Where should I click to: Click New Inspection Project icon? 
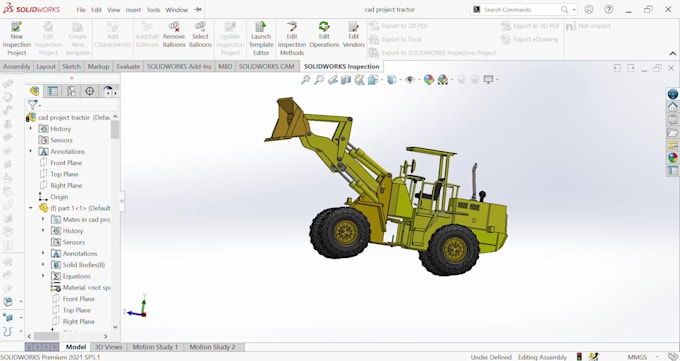pos(16,39)
